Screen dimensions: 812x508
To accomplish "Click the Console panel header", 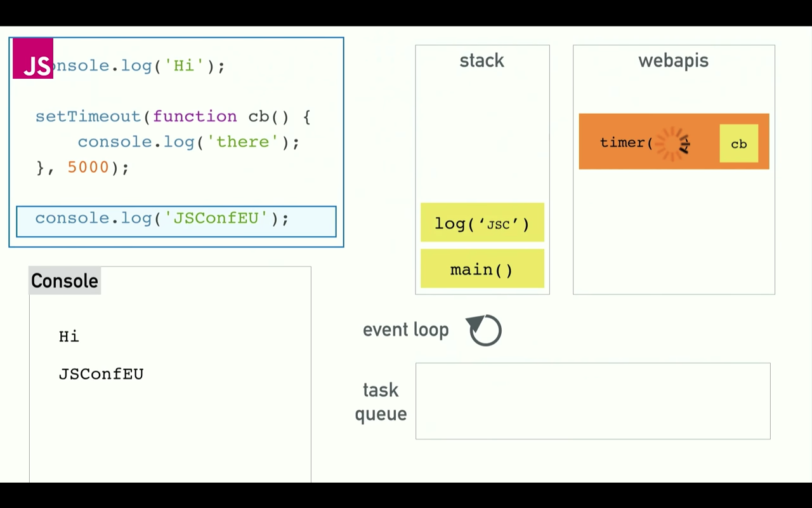I will coord(64,281).
